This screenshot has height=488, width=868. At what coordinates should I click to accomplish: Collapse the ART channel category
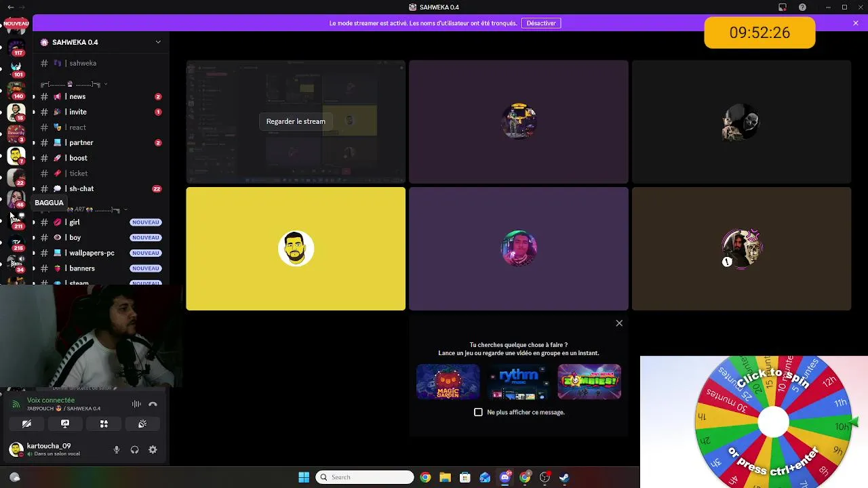click(x=125, y=209)
